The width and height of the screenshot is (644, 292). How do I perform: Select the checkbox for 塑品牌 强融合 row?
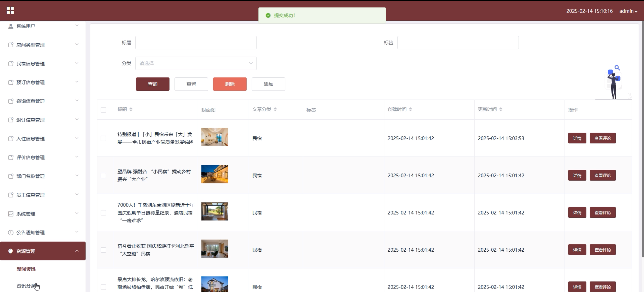(x=103, y=176)
